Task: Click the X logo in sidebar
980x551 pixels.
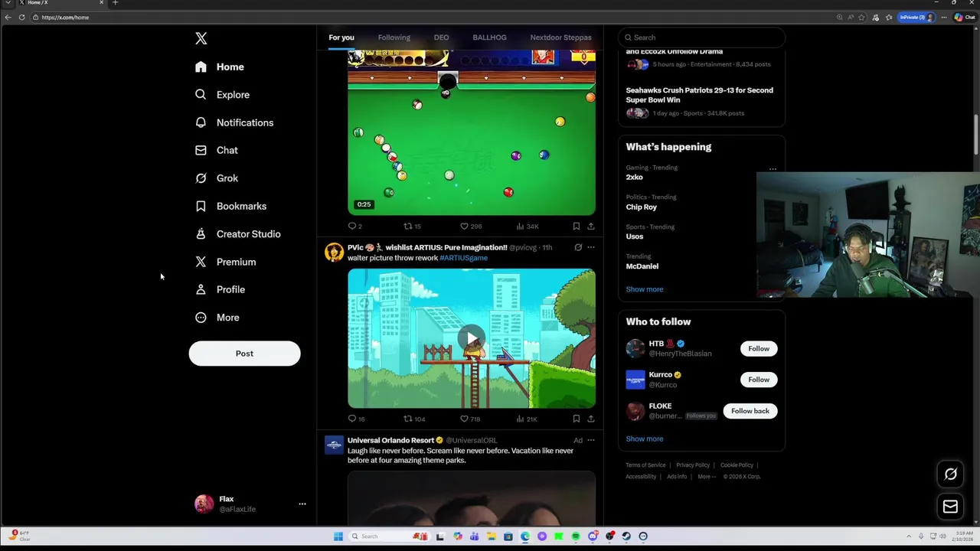Action: tap(201, 38)
